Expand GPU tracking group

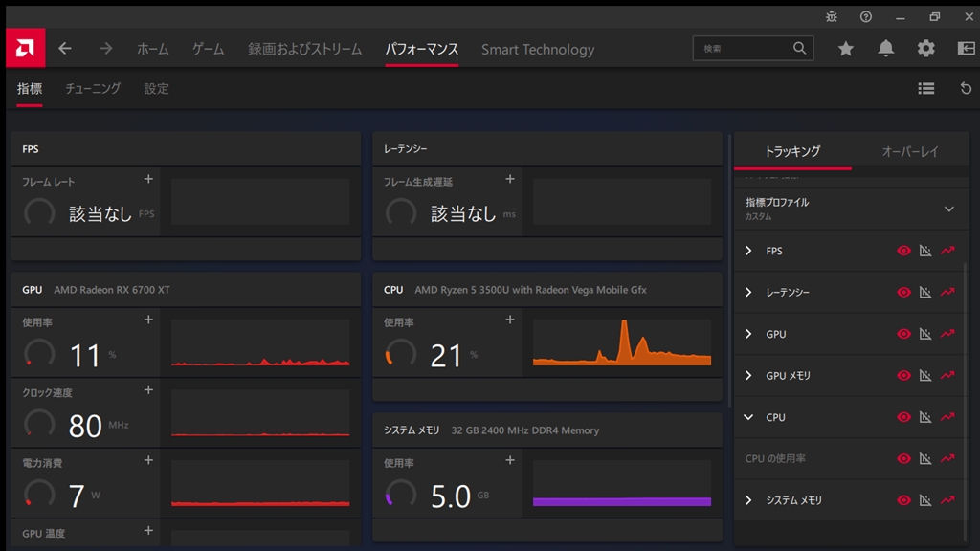748,334
